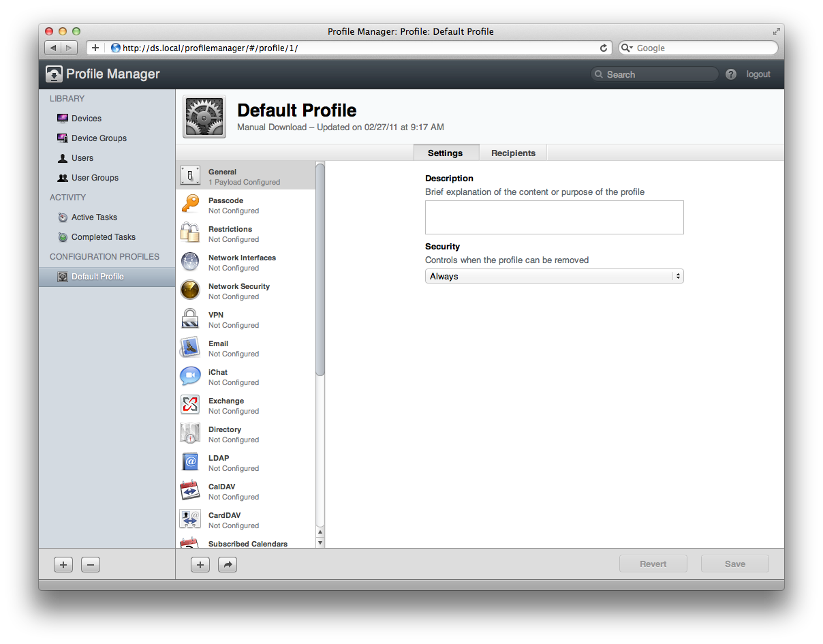823x644 pixels.
Task: Switch to the Recipients tab
Action: pyautogui.click(x=513, y=153)
